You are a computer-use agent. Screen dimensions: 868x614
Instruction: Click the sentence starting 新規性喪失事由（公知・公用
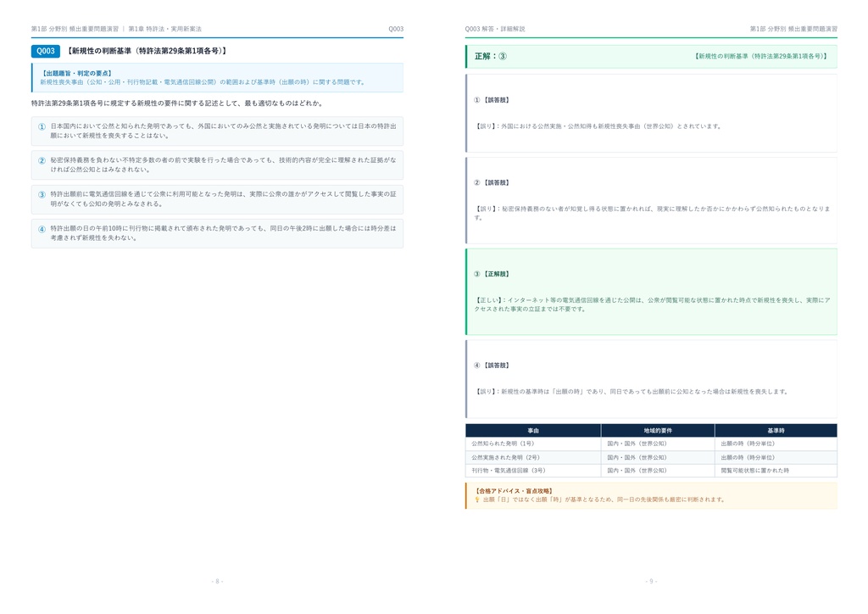click(x=203, y=82)
